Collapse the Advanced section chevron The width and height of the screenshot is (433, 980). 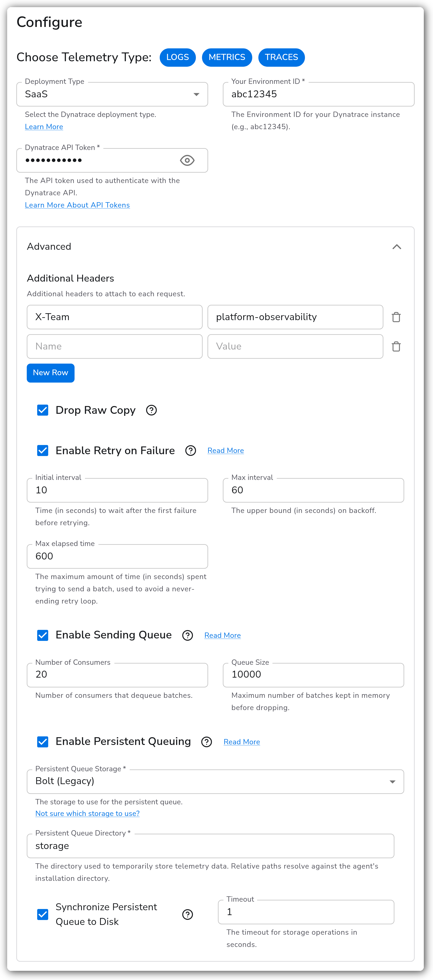tap(397, 247)
